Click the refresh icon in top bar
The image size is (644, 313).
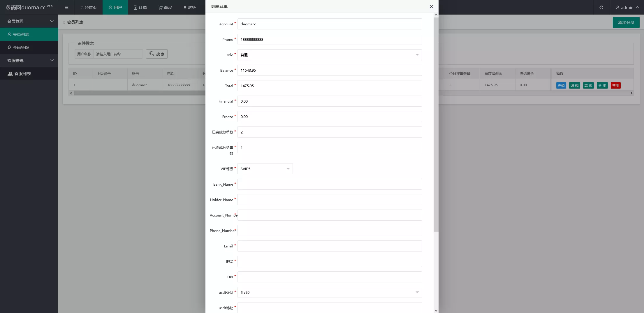(x=601, y=8)
